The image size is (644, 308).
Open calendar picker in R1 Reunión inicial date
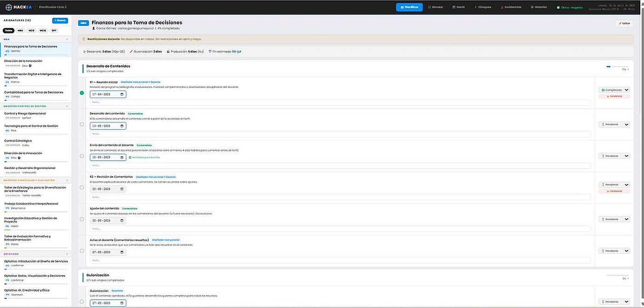(122, 94)
